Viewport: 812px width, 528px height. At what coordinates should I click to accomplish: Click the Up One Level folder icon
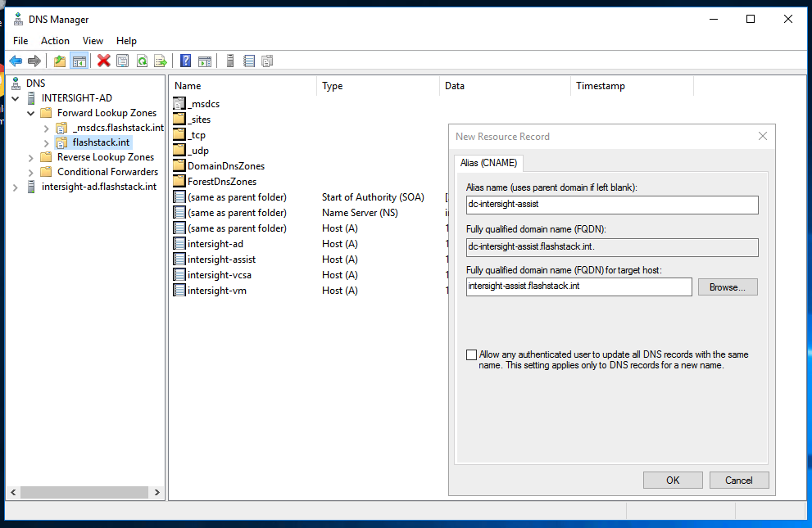pos(60,61)
